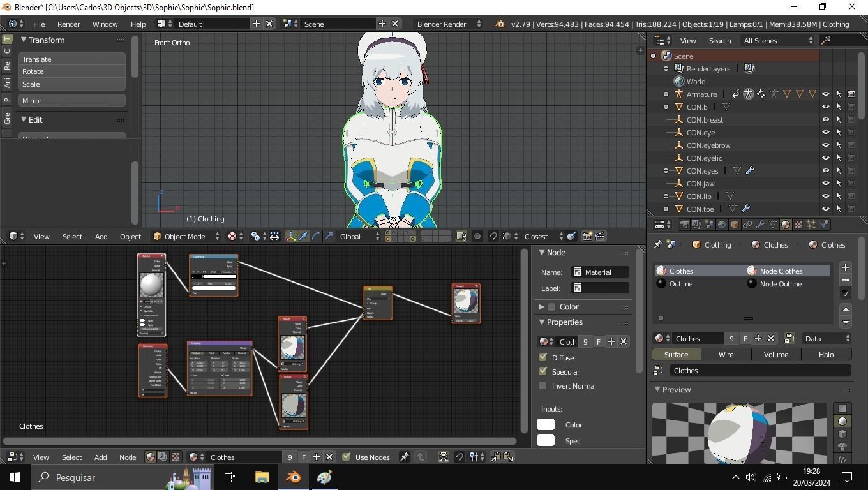Open the Closest snap target dropdown

(543, 236)
